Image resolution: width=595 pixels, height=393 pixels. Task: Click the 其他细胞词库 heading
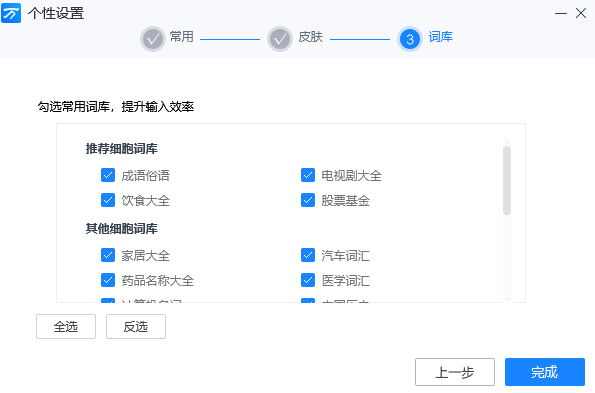click(x=121, y=229)
